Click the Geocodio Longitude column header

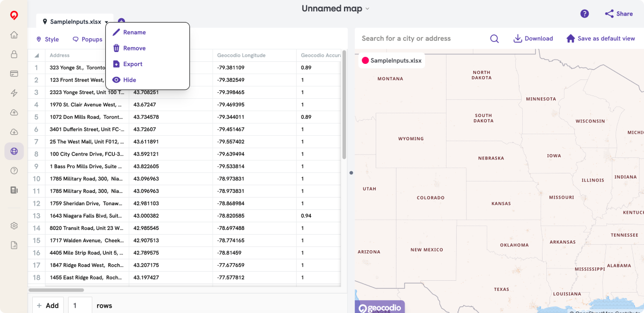click(254, 55)
